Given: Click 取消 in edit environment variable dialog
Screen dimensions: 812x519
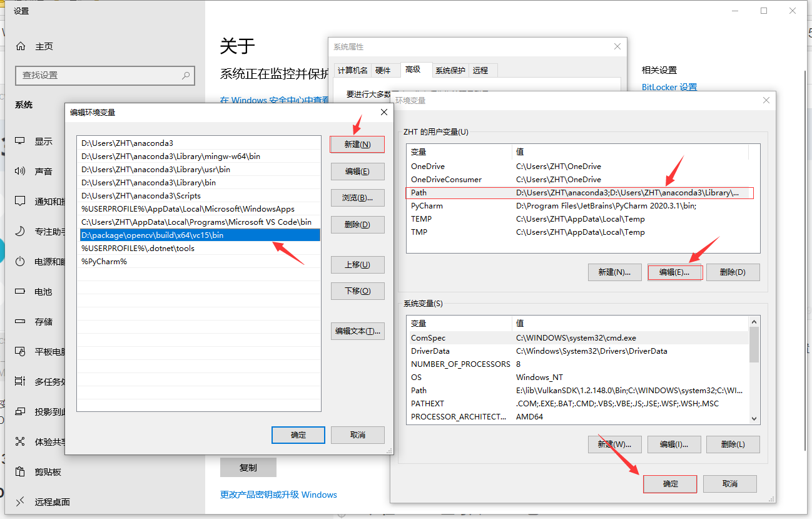Looking at the screenshot, I should (x=357, y=435).
